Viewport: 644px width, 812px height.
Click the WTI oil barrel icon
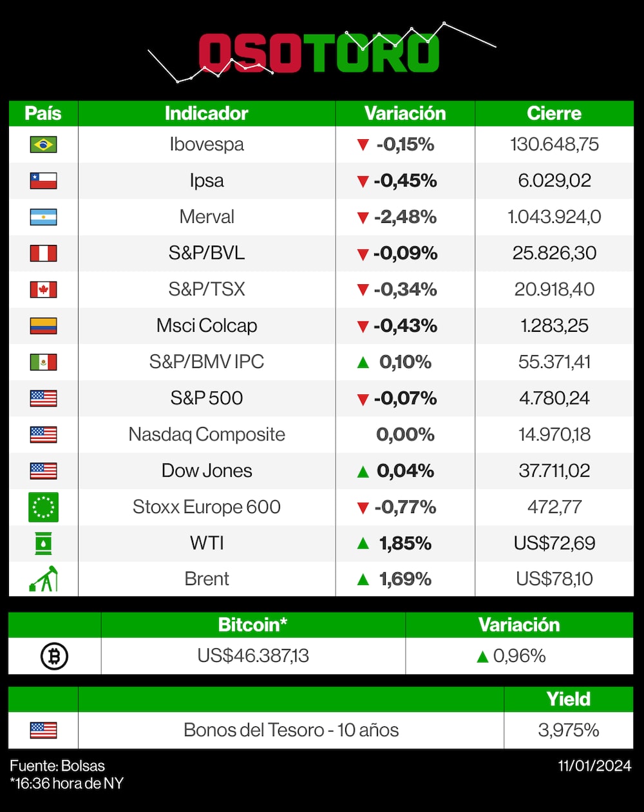point(43,543)
